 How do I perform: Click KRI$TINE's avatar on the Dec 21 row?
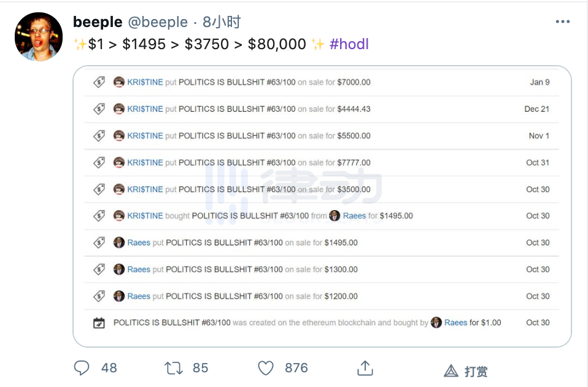119,109
